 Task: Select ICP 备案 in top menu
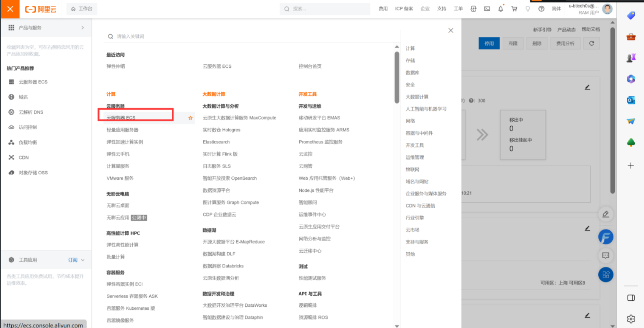[x=404, y=9]
